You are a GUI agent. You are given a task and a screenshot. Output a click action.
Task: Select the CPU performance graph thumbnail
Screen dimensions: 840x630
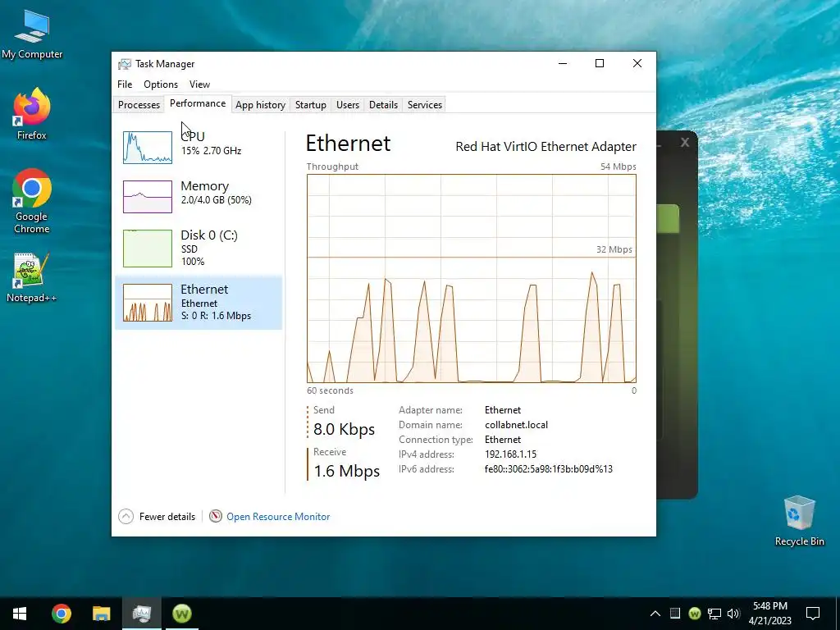pos(148,147)
